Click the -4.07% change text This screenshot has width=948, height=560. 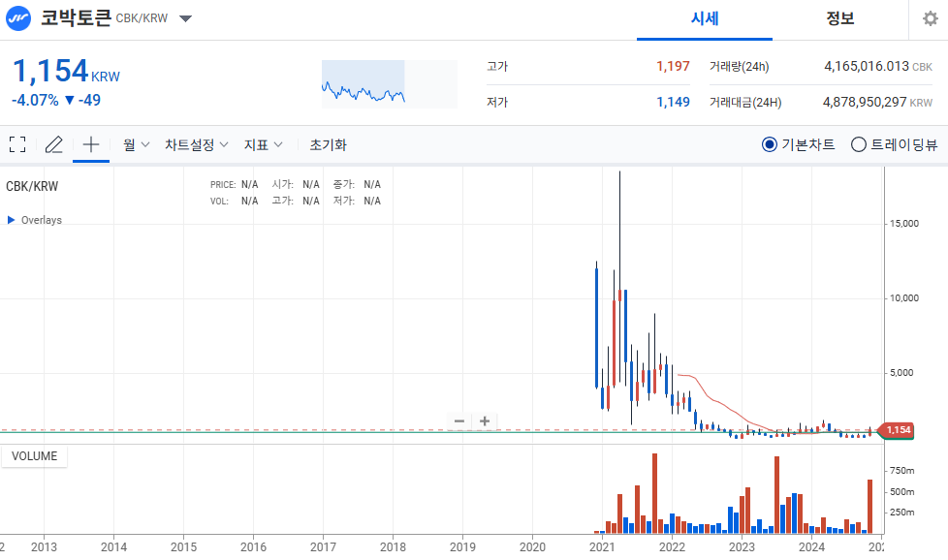tap(35, 101)
